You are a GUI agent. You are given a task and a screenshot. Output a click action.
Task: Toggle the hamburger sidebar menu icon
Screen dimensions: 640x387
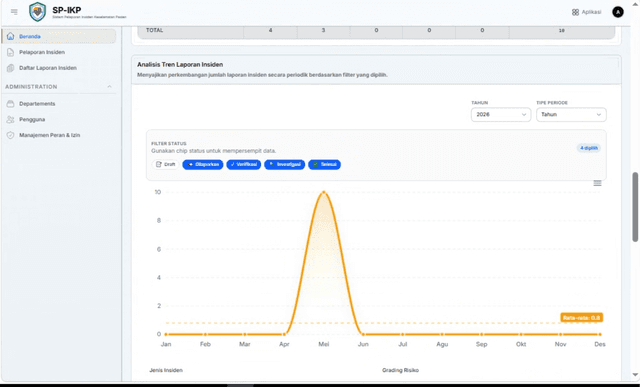[x=14, y=12]
